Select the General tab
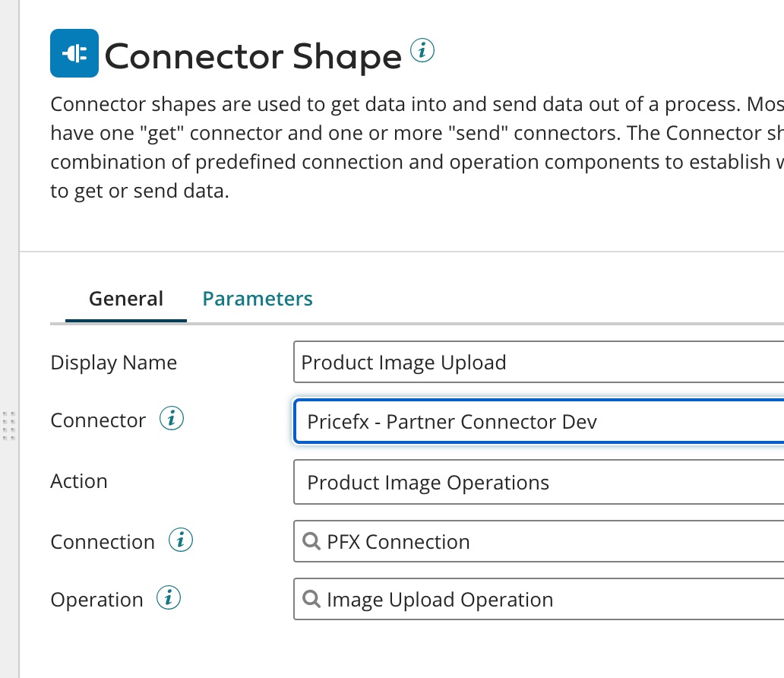 click(125, 298)
